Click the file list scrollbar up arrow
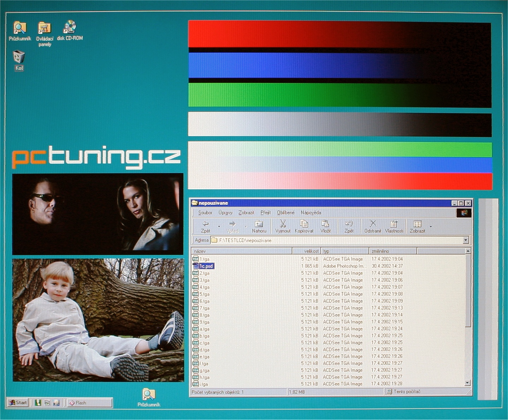Screen dimensions: 508x420 468,251
